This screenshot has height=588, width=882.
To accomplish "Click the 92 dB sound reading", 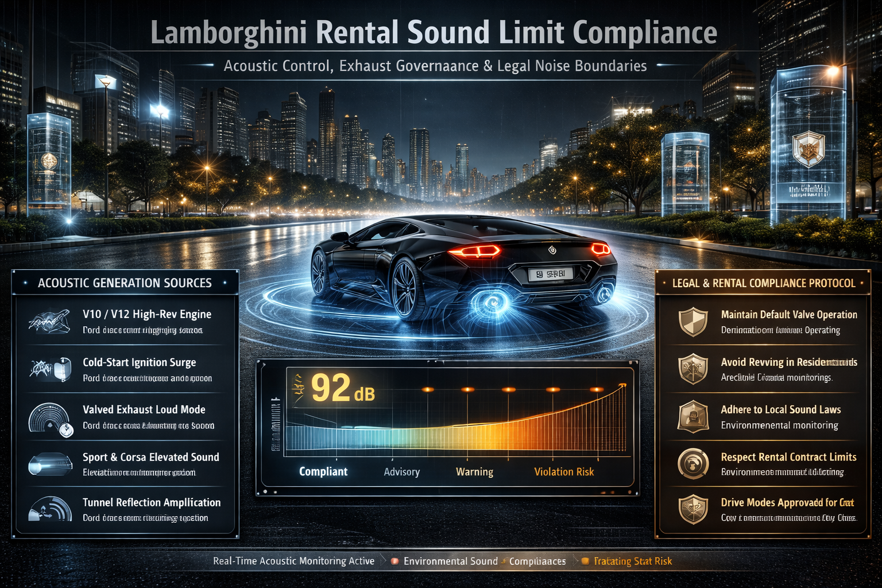I will click(343, 389).
